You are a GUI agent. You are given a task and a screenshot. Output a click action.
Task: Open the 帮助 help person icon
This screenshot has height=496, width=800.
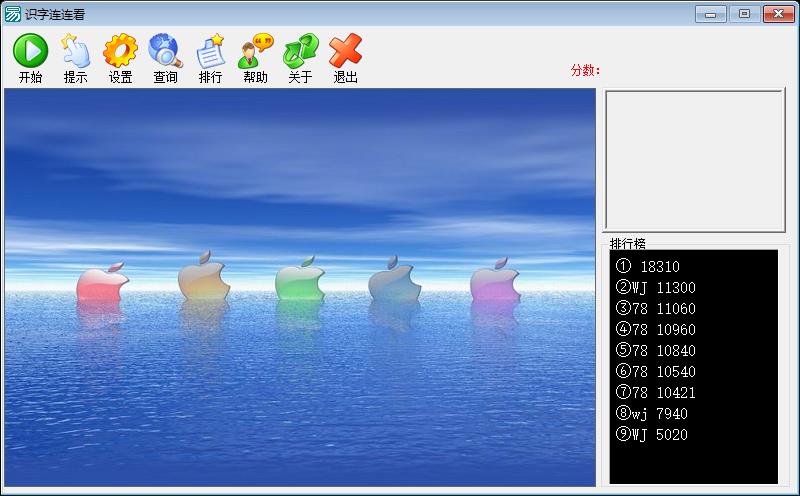pos(256,51)
